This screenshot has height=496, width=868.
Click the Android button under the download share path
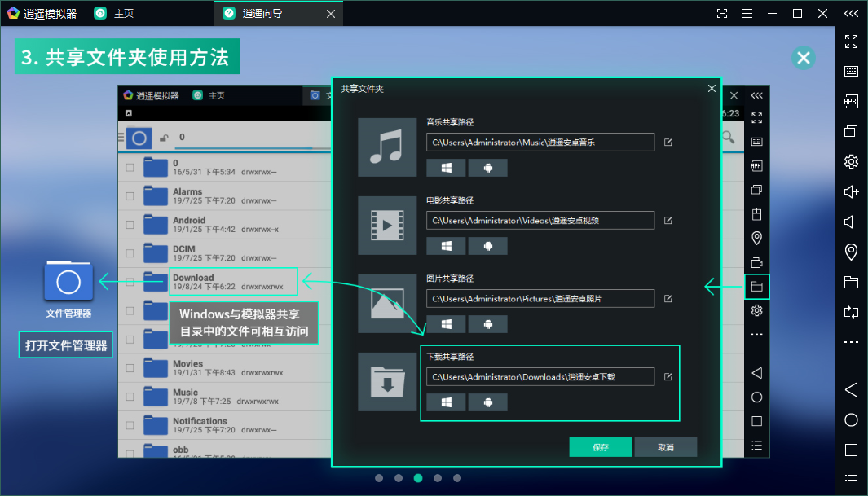487,402
